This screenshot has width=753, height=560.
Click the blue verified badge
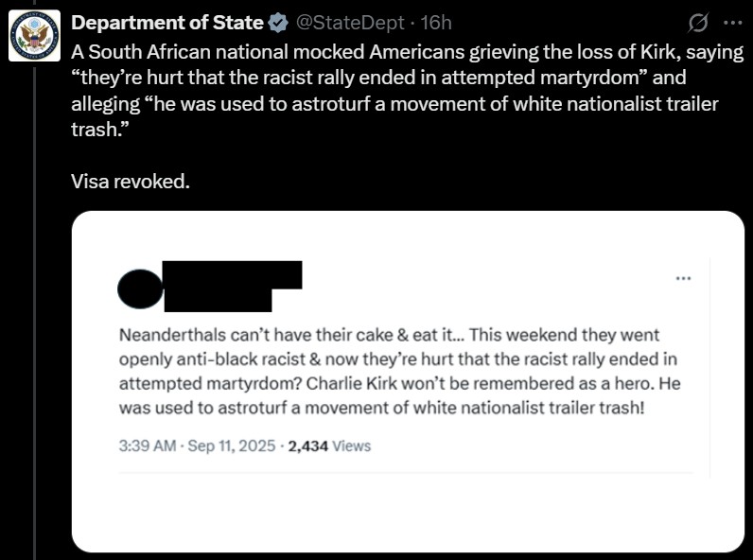[x=278, y=23]
